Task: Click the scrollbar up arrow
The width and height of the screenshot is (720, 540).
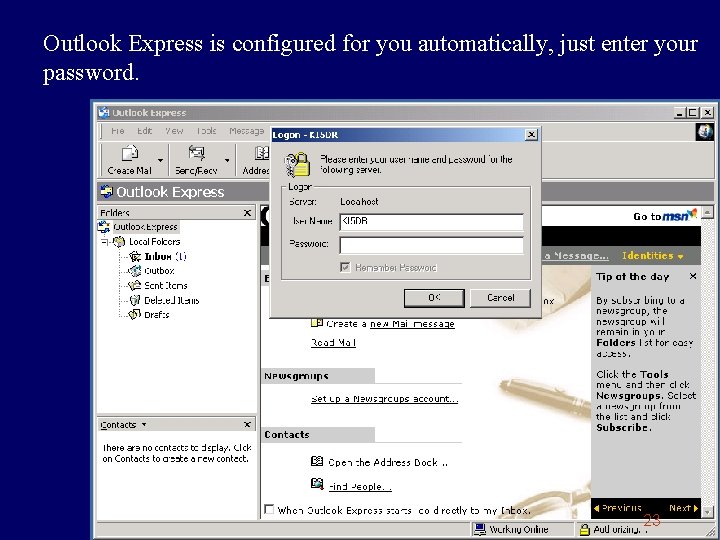Action: pyautogui.click(x=708, y=212)
